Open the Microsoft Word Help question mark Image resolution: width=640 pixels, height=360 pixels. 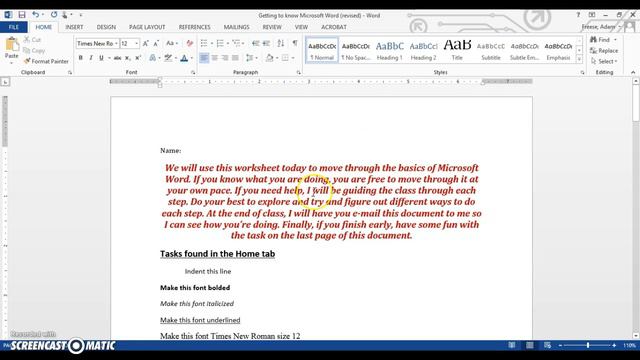pyautogui.click(x=578, y=15)
